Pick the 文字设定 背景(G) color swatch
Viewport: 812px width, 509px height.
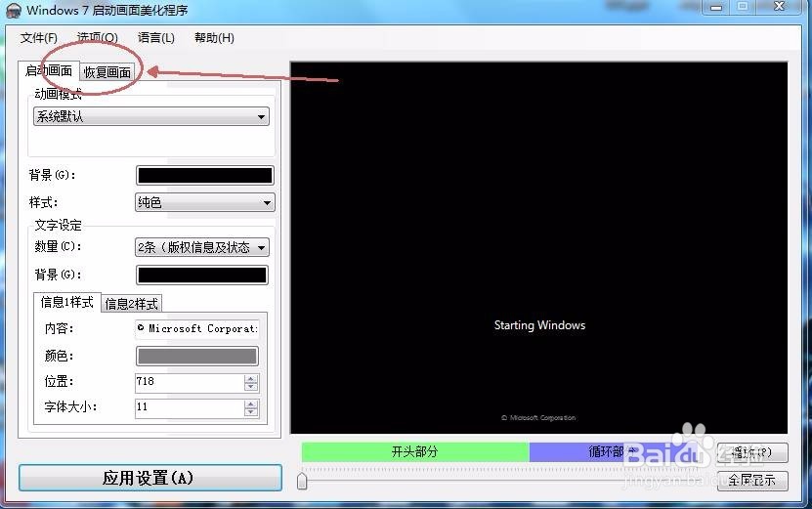click(202, 275)
